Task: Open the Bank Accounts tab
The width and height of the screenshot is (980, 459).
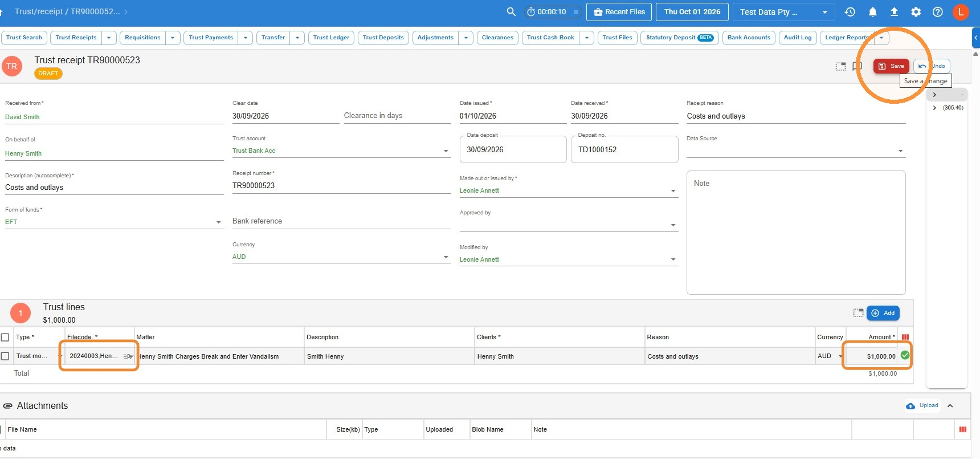Action: click(x=749, y=38)
